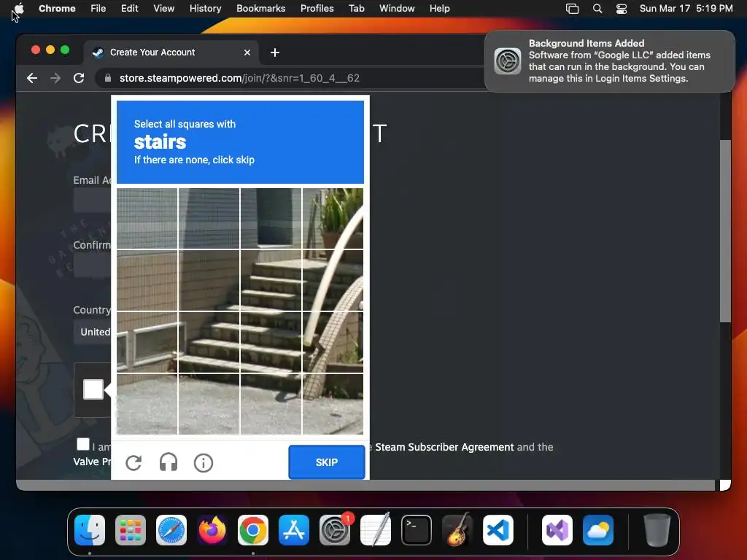Viewport: 747px width, 560px height.
Task: Open a new Chrome tab
Action: coord(275,52)
